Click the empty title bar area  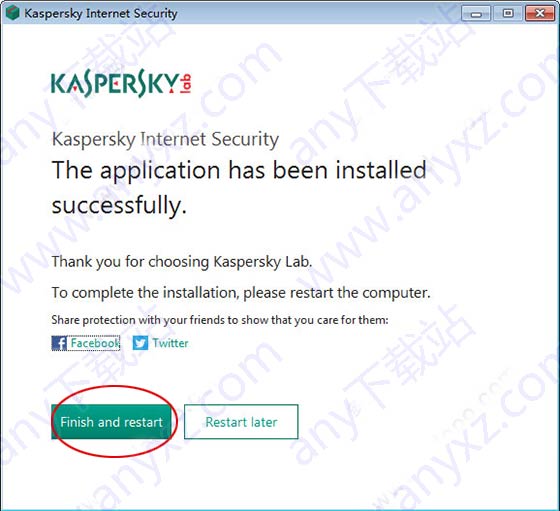(318, 14)
